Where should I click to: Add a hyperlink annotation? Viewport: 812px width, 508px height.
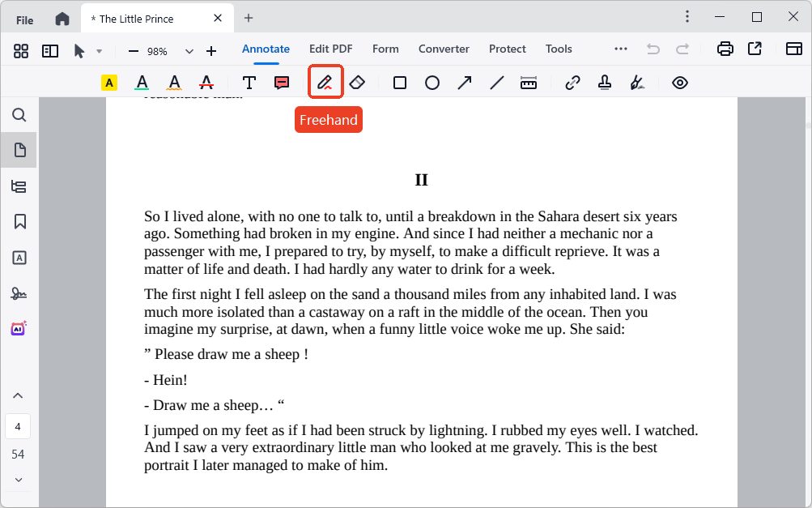point(572,82)
